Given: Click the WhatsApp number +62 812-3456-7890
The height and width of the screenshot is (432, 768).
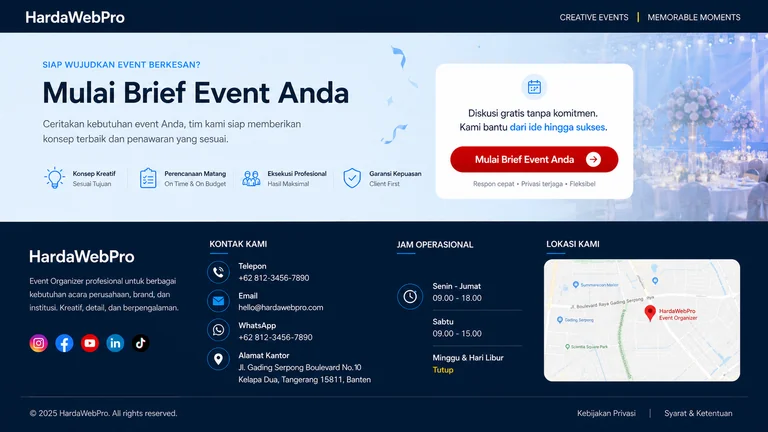Looking at the screenshot, I should point(275,337).
